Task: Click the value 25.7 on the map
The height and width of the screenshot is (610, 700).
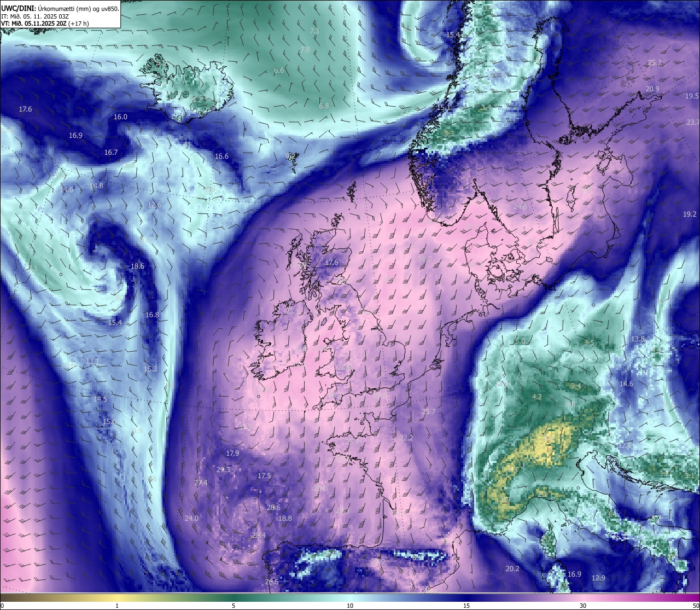Action: [x=429, y=412]
